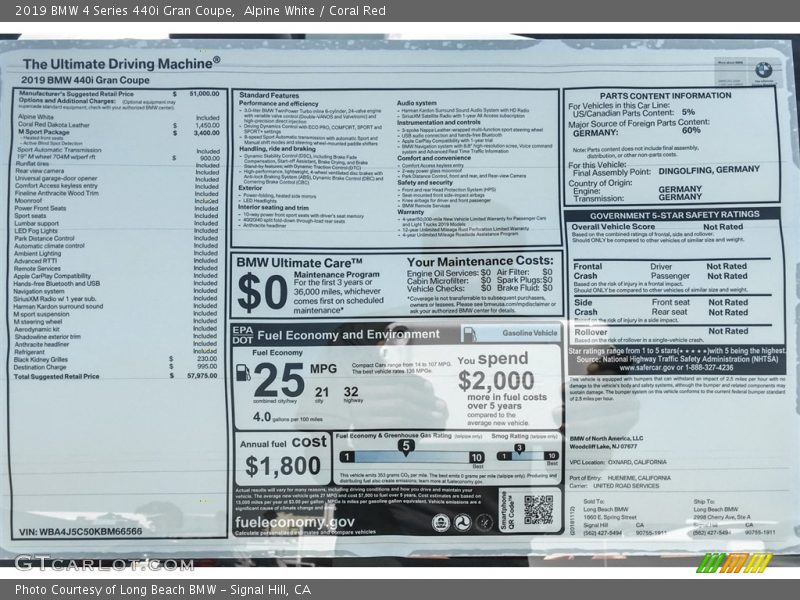Click the first round agency seal beside fueleconomy.gov
The width and height of the screenshot is (800, 600).
[440, 522]
